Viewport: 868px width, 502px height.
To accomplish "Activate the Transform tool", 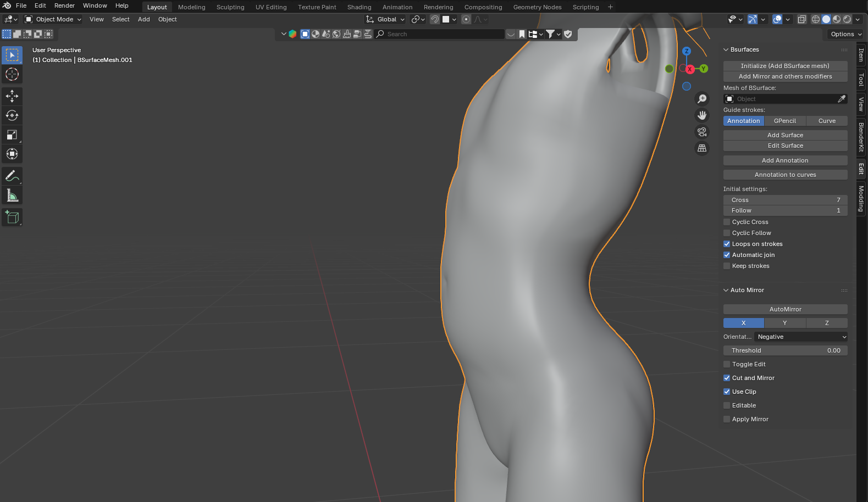I will (x=12, y=154).
